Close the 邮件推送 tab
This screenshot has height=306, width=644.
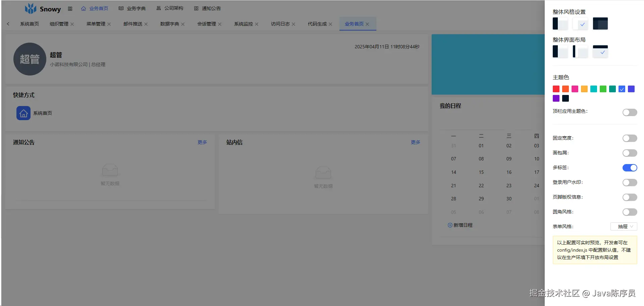pos(146,24)
